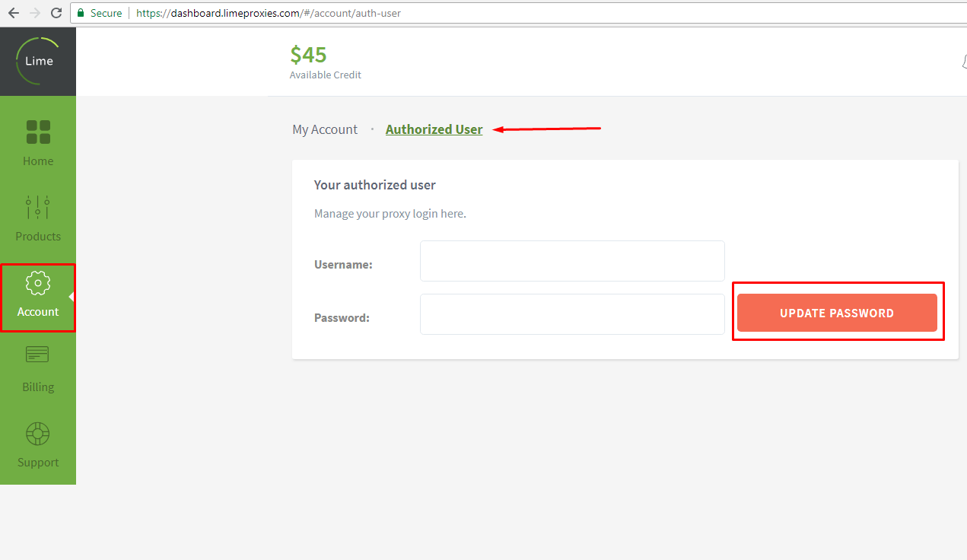Screen dimensions: 967x560
Task: Click the $45 available credit amount
Action: click(x=308, y=55)
